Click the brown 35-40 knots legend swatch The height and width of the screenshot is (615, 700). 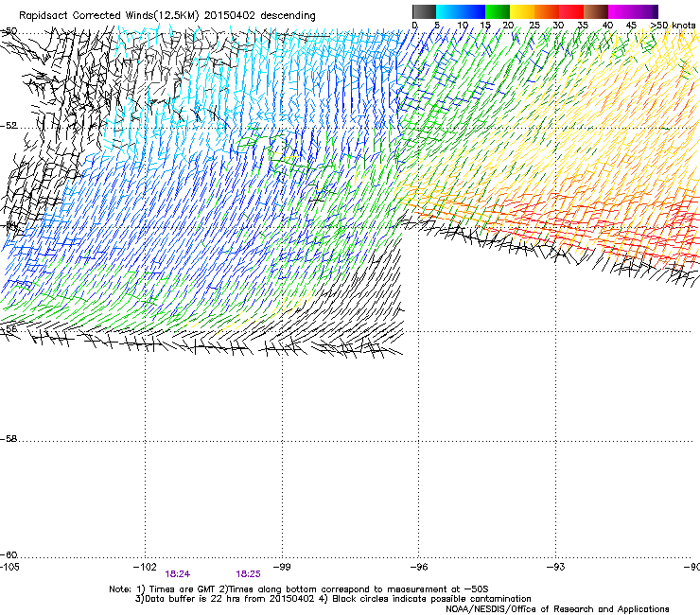tap(596, 11)
